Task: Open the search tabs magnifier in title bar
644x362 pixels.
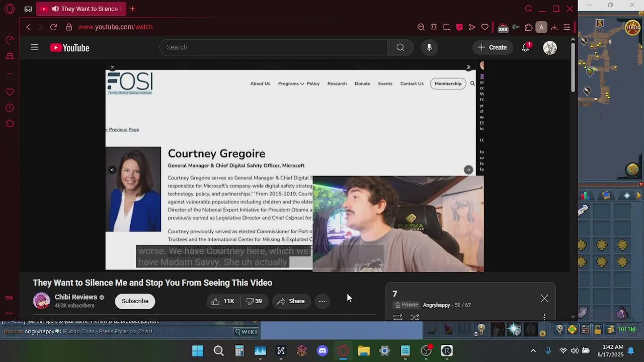Action: coord(529,9)
